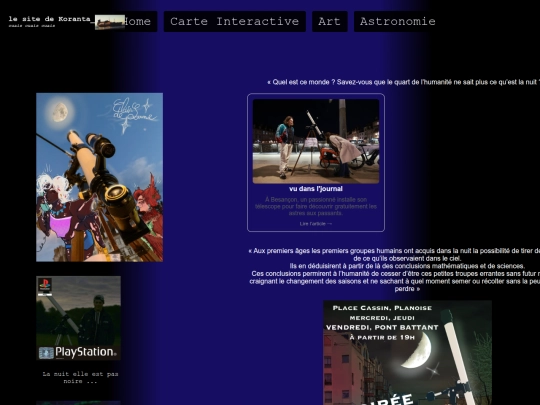Screen dimensions: 540x405
Task: Click the small boat logo image in header
Action: coord(110,22)
